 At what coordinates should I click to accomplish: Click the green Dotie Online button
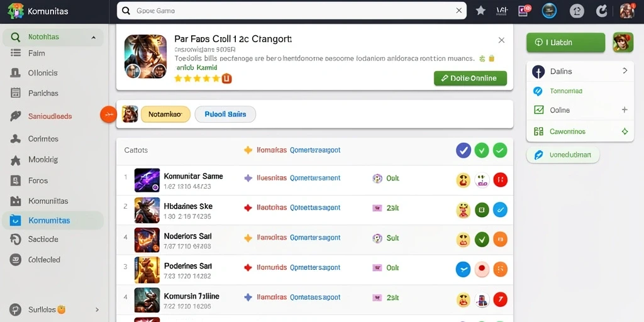tap(470, 78)
